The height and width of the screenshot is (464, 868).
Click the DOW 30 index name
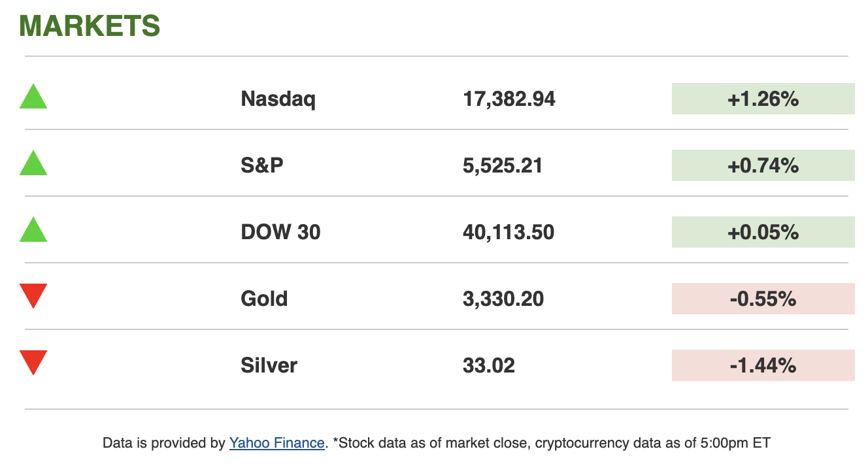click(281, 233)
